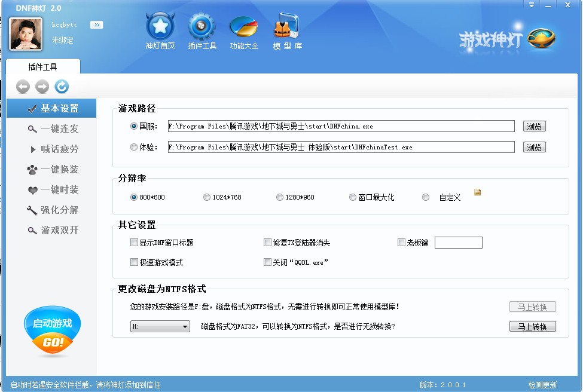
Task: Click the 体验 game path field
Action: pos(341,147)
